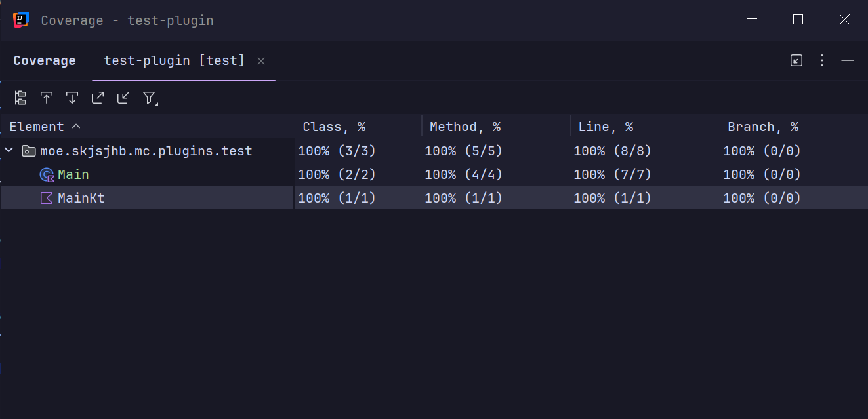Click the Main class icon in tree
Image resolution: width=868 pixels, height=419 pixels.
(x=47, y=174)
